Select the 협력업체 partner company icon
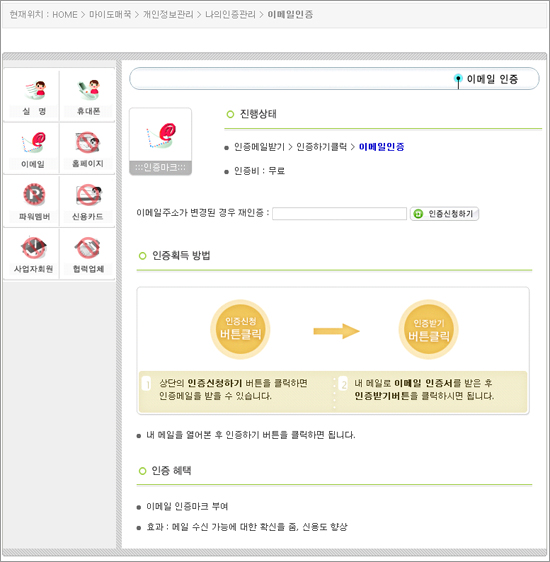This screenshot has width=550, height=562. (x=88, y=254)
